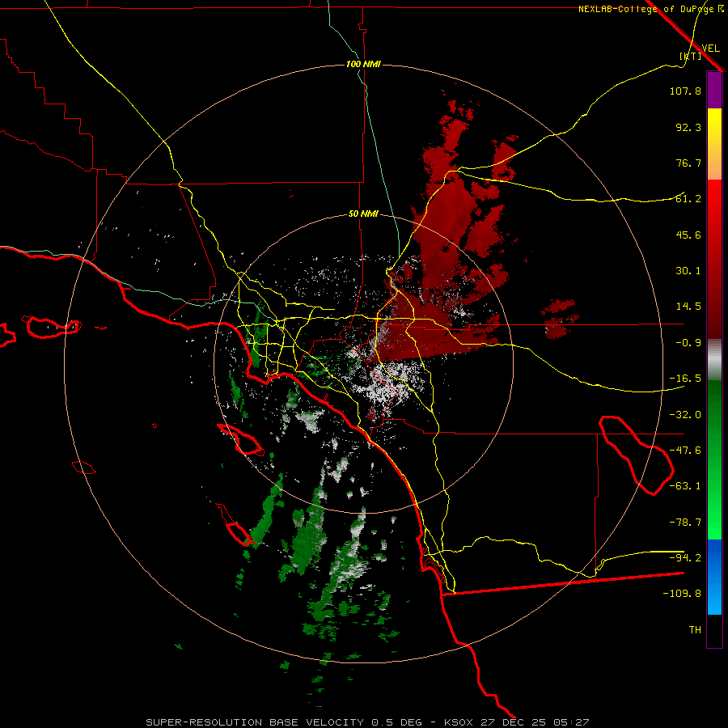Click the TH label on the legend
This screenshot has height=728, width=728.
click(x=695, y=630)
